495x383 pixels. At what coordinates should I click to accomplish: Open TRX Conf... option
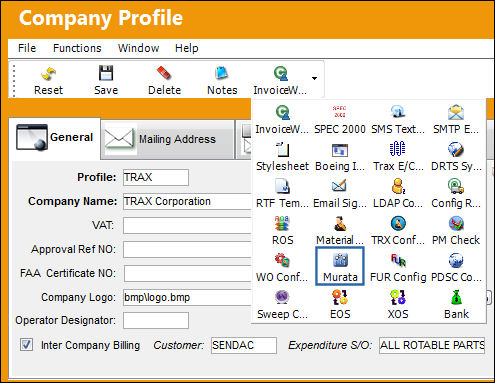tap(398, 231)
